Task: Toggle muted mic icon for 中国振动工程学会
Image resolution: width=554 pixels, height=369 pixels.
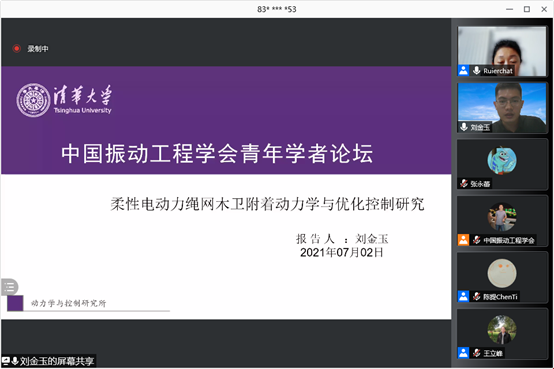Action: click(477, 240)
